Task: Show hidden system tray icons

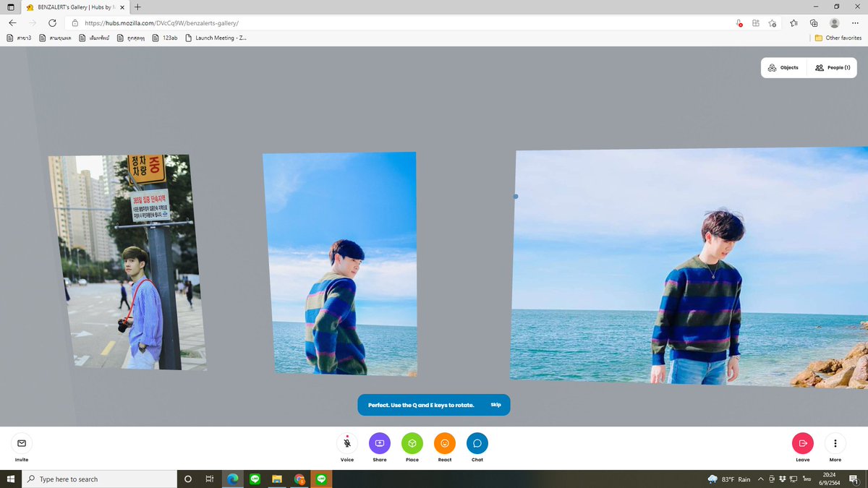Action: [761, 479]
